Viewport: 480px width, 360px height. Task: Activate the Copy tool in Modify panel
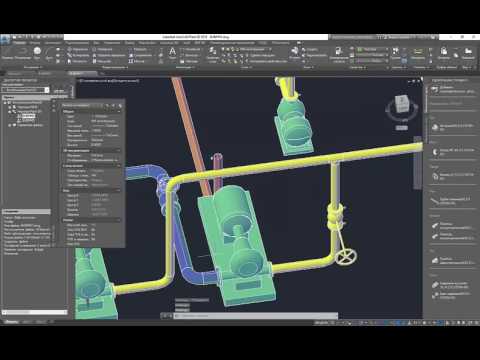pyautogui.click(x=77, y=55)
